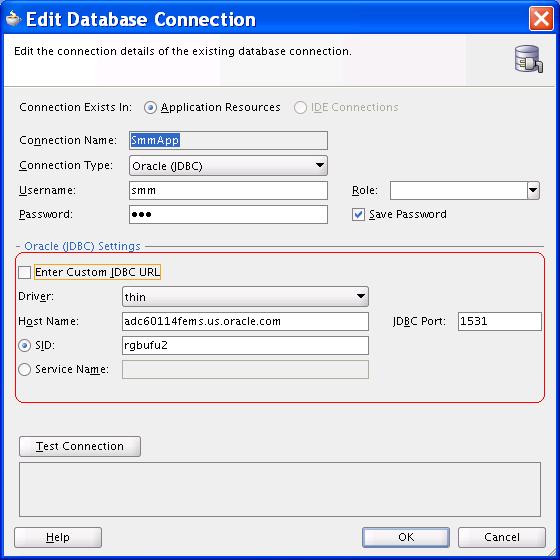Open the Connection Type dropdown
560x560 pixels.
tap(228, 165)
